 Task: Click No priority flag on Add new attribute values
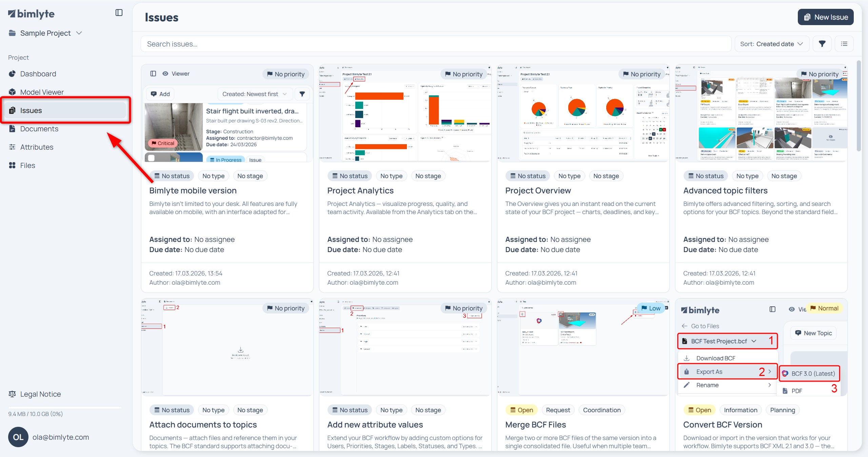(x=464, y=308)
